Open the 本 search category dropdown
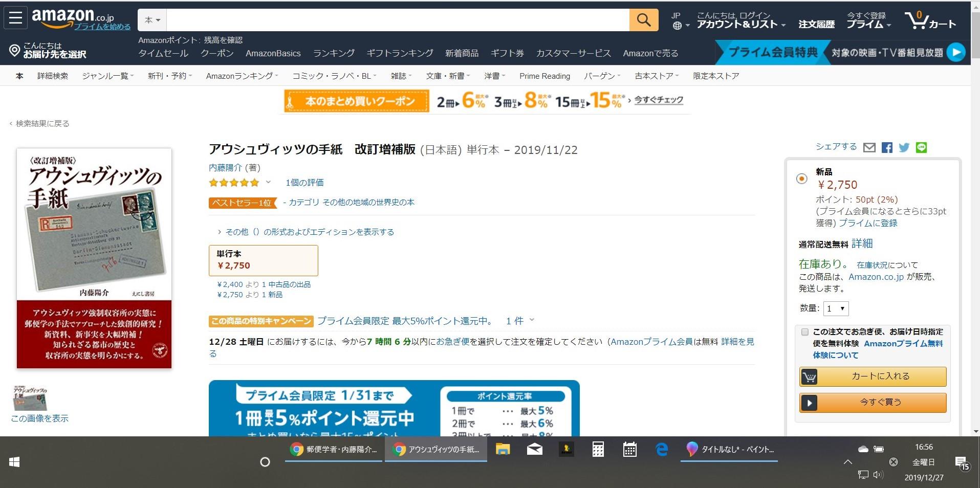Screen dimensions: 980x488 pos(152,20)
